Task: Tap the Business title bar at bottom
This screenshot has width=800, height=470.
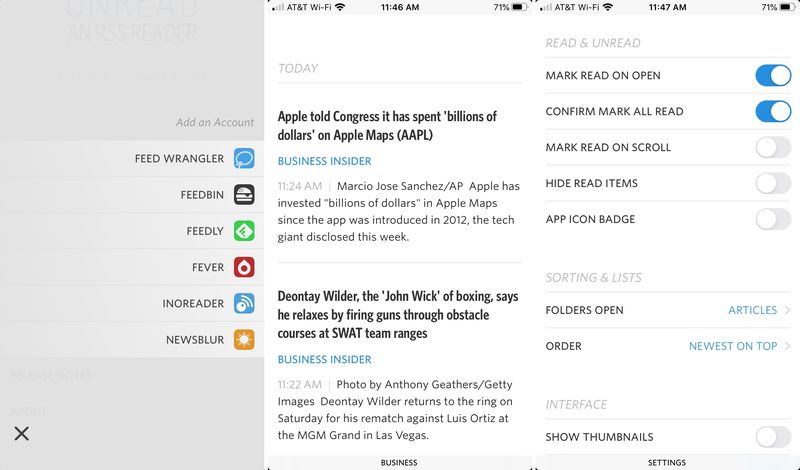Action: point(399,463)
